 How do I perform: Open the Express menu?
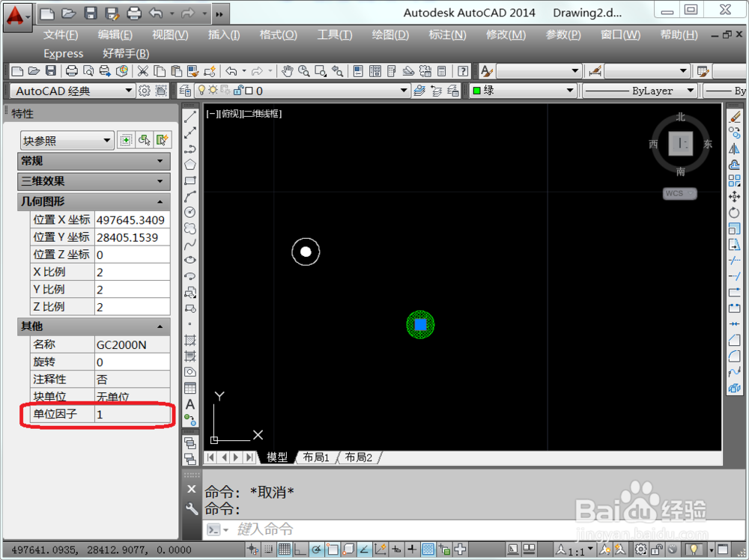tap(63, 53)
